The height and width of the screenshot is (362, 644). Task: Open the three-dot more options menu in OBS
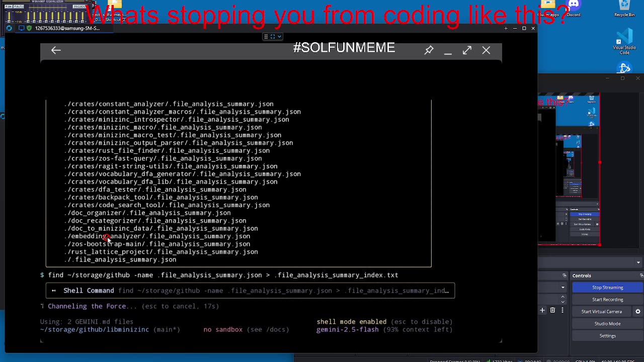pyautogui.click(x=562, y=311)
